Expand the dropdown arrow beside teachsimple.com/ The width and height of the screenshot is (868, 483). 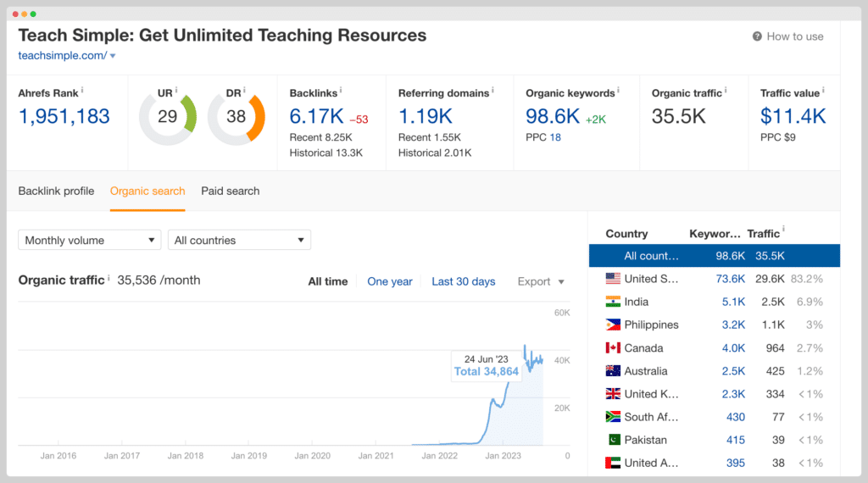[113, 56]
